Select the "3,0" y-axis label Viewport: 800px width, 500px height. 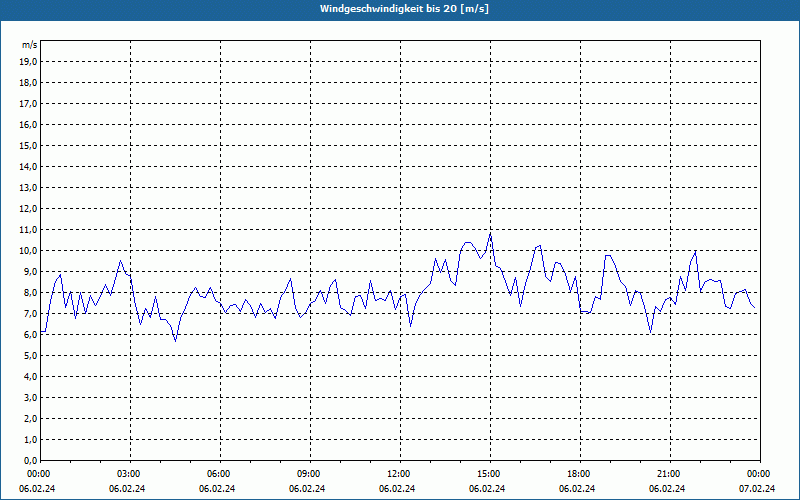coord(30,397)
